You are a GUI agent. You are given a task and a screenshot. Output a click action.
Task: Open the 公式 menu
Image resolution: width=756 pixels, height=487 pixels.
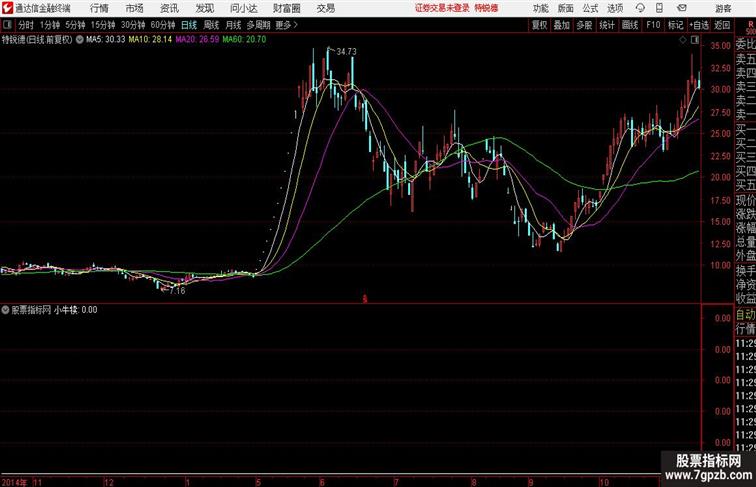(590, 8)
